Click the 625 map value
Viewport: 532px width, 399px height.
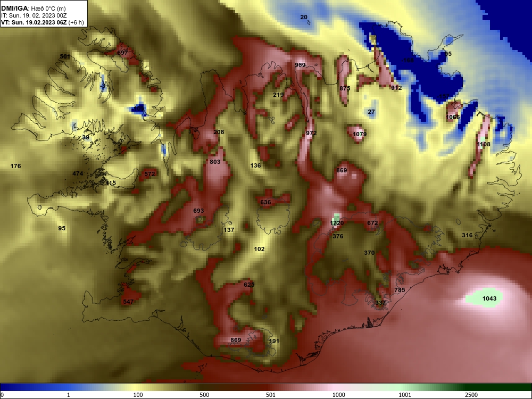coord(249,285)
